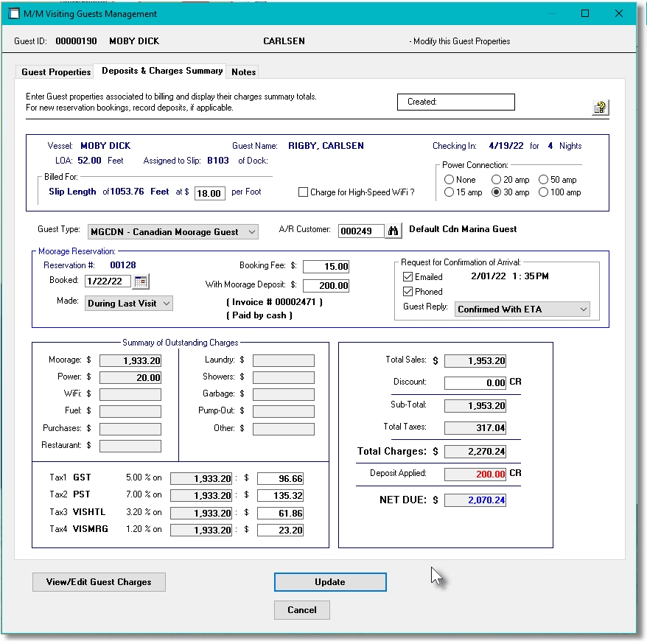The width and height of the screenshot is (647, 644).
Task: Choose the None power connection option
Action: (x=448, y=179)
